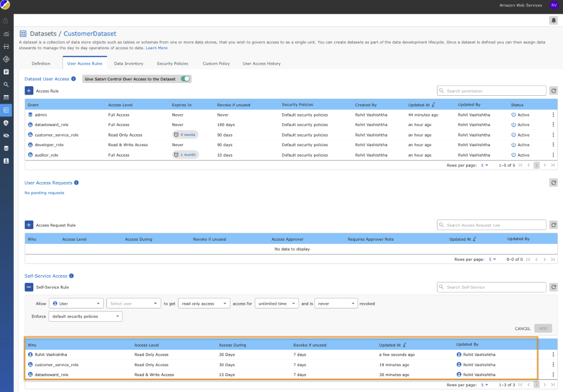Toggle Give Satori Control Over Access switch
The height and width of the screenshot is (392, 563).
(185, 79)
